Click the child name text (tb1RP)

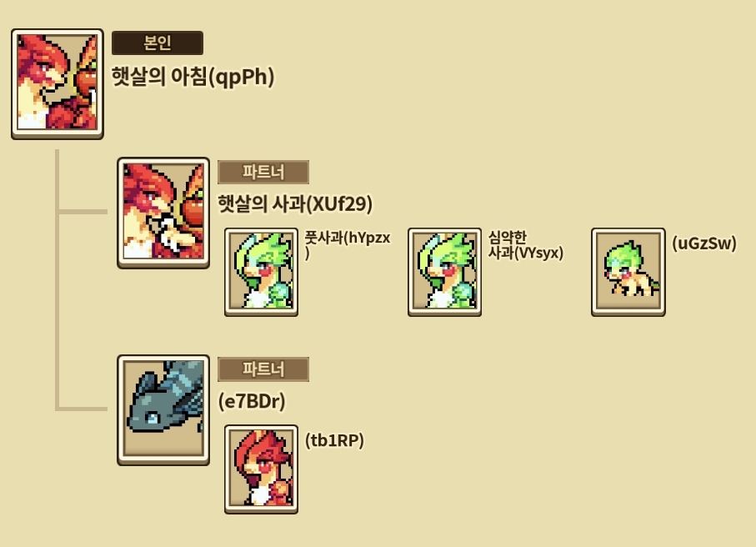pyautogui.click(x=334, y=440)
